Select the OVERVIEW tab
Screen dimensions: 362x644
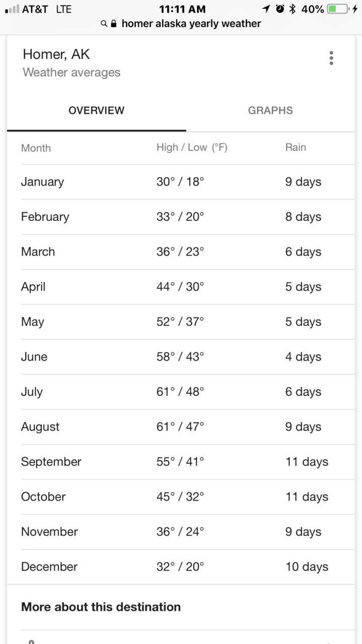97,111
